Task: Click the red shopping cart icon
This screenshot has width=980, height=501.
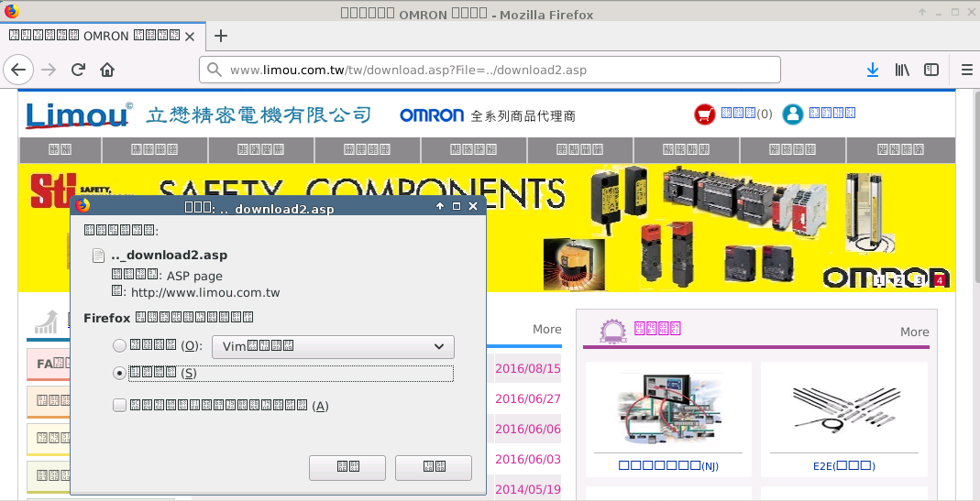Action: pyautogui.click(x=704, y=114)
